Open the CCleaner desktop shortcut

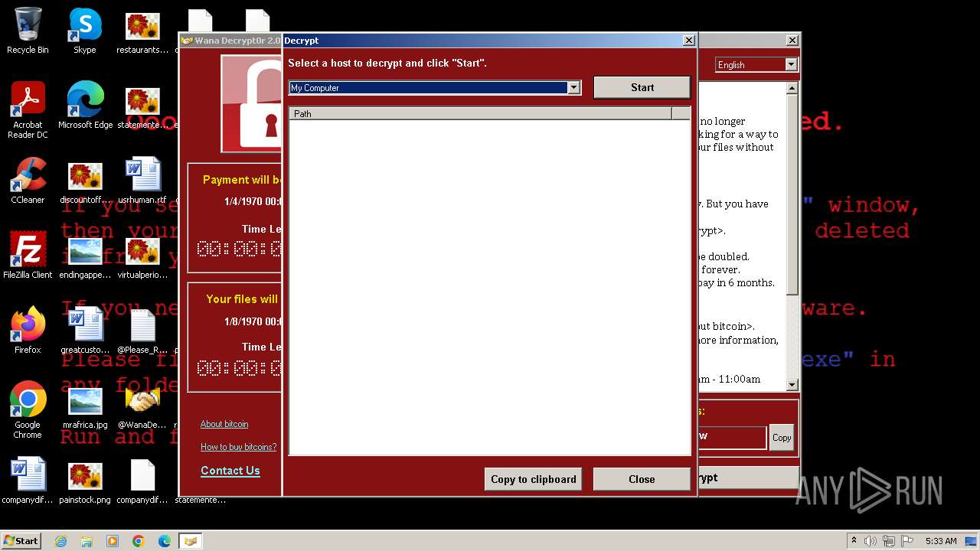[x=28, y=180]
